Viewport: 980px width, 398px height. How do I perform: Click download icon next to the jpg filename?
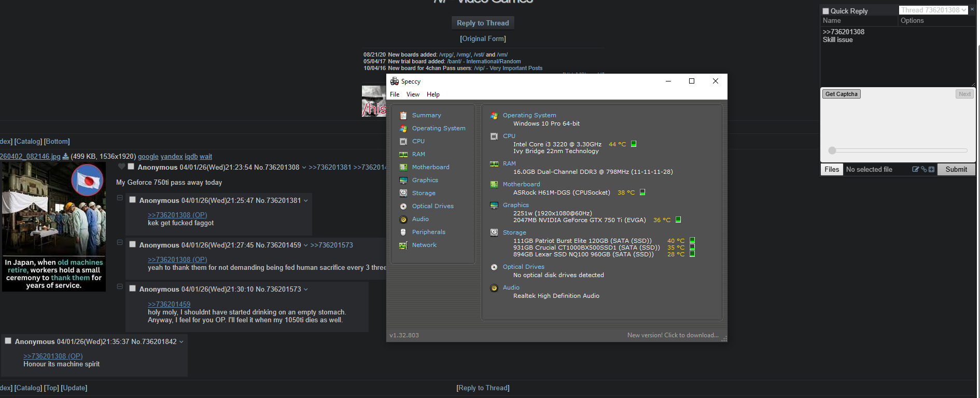65,156
